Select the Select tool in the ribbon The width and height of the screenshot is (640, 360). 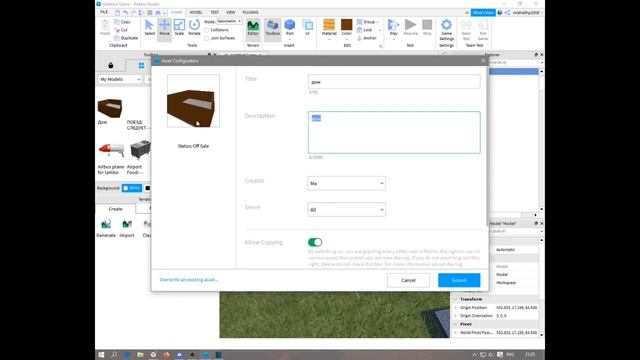[x=149, y=27]
